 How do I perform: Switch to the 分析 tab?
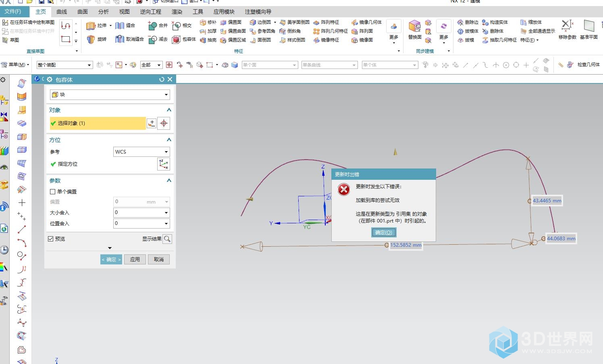[x=104, y=12]
